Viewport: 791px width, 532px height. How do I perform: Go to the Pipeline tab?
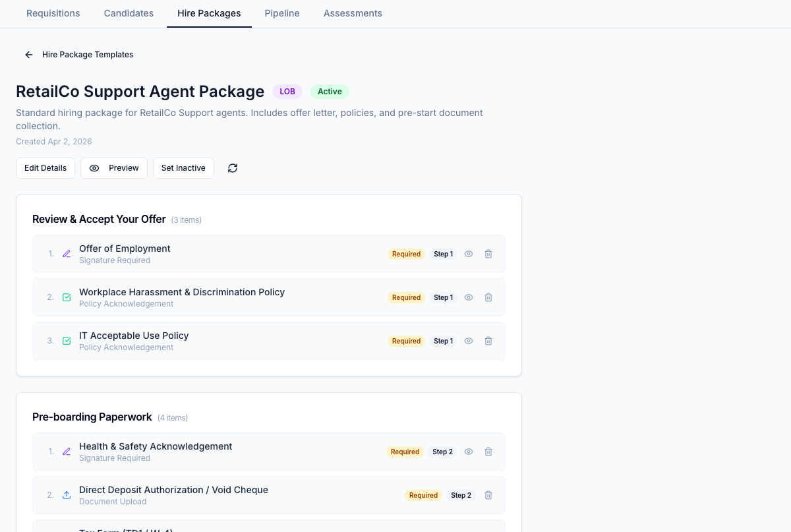(x=282, y=13)
